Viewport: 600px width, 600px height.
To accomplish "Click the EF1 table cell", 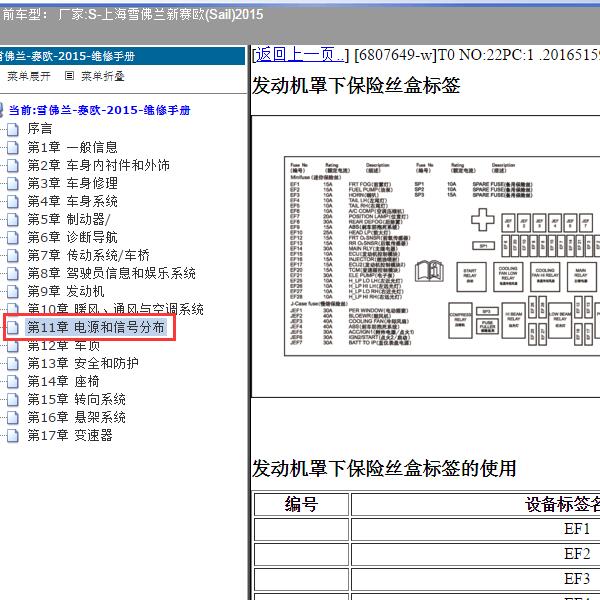I will [475, 529].
